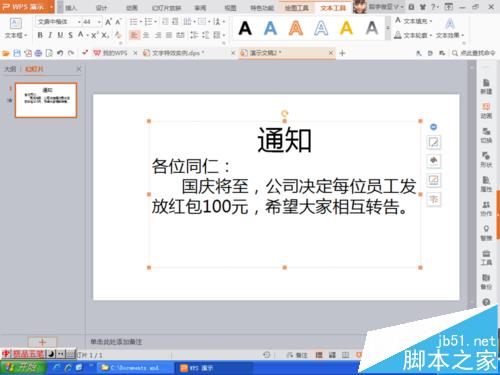The height and width of the screenshot is (375, 500).
Task: Switch to the Slide Show ribbon tab
Action: point(166,8)
